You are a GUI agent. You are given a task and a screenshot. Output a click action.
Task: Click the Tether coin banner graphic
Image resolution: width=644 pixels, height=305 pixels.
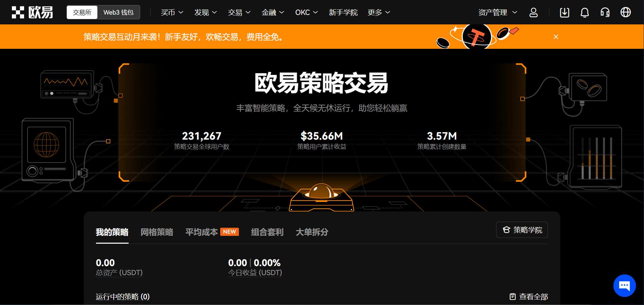click(x=477, y=37)
